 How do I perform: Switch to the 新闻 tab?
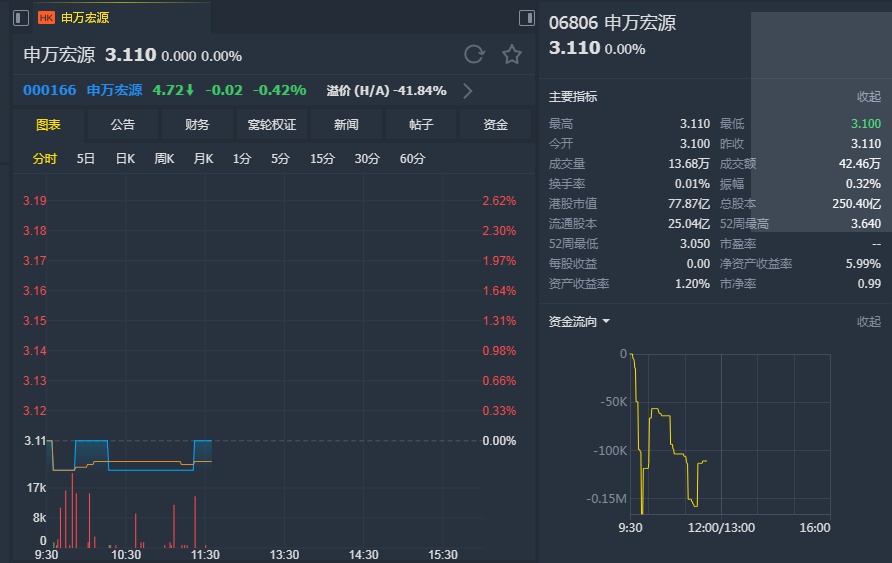pyautogui.click(x=346, y=125)
